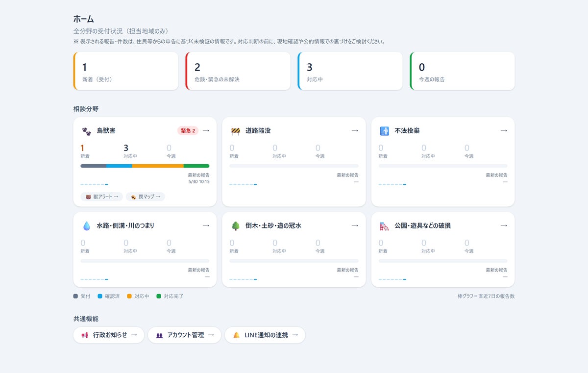588x373 pixels.
Task: Open the 道路陥没 category arrow
Action: coord(355,130)
